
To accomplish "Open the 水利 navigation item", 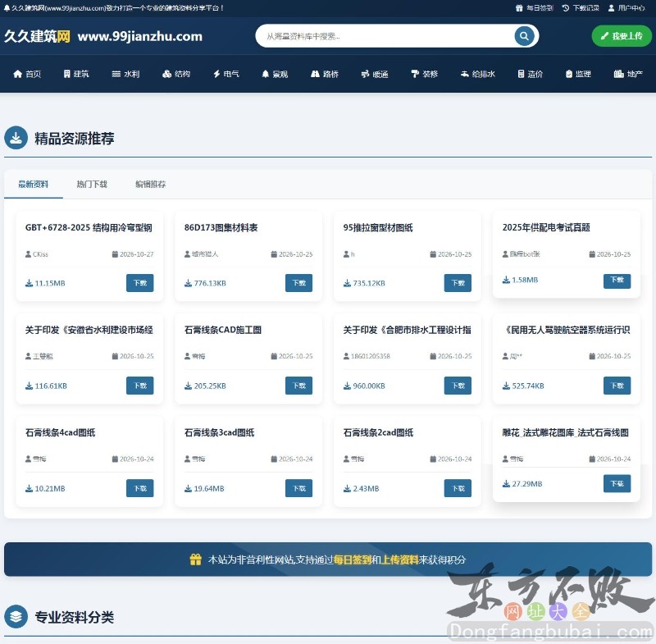I will pyautogui.click(x=125, y=74).
